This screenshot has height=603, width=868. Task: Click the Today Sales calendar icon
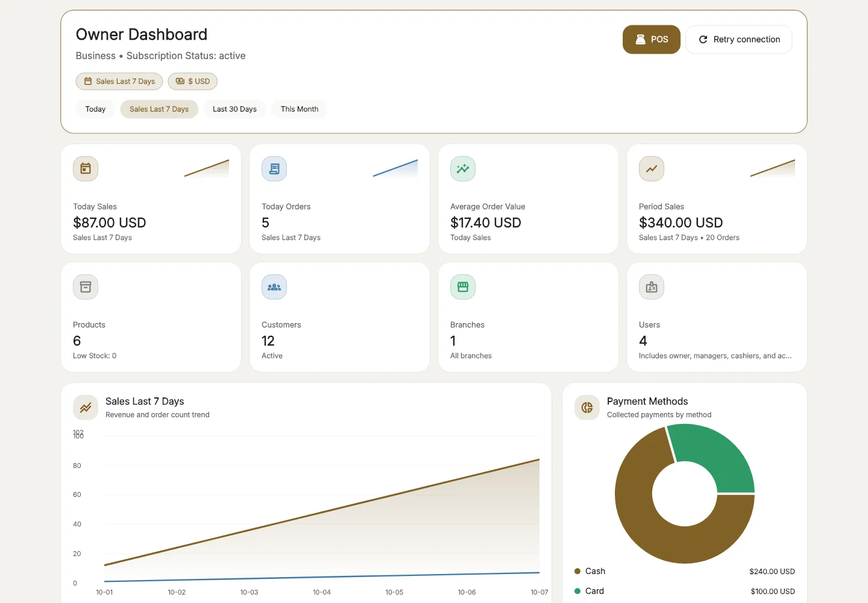[x=86, y=169]
